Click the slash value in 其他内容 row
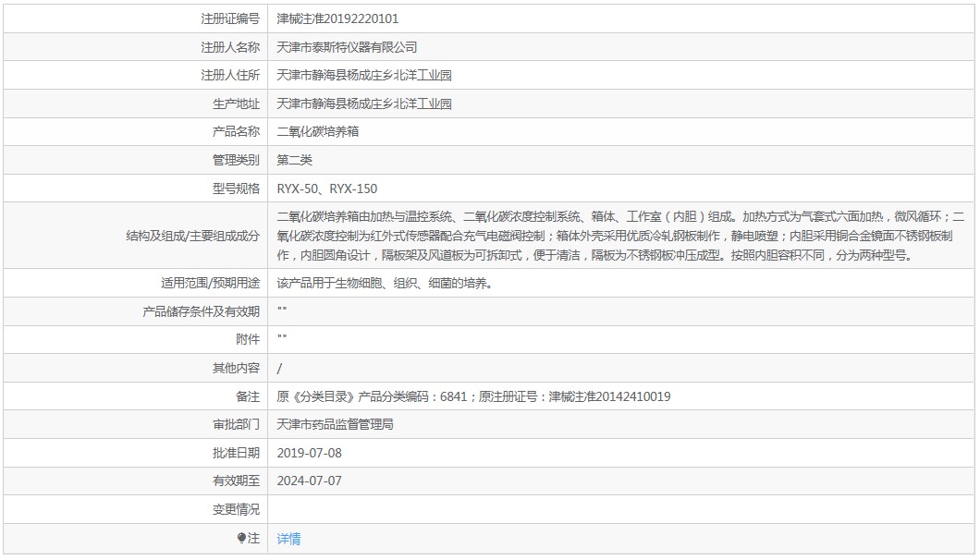Viewport: 980px width, 560px height. (279, 369)
